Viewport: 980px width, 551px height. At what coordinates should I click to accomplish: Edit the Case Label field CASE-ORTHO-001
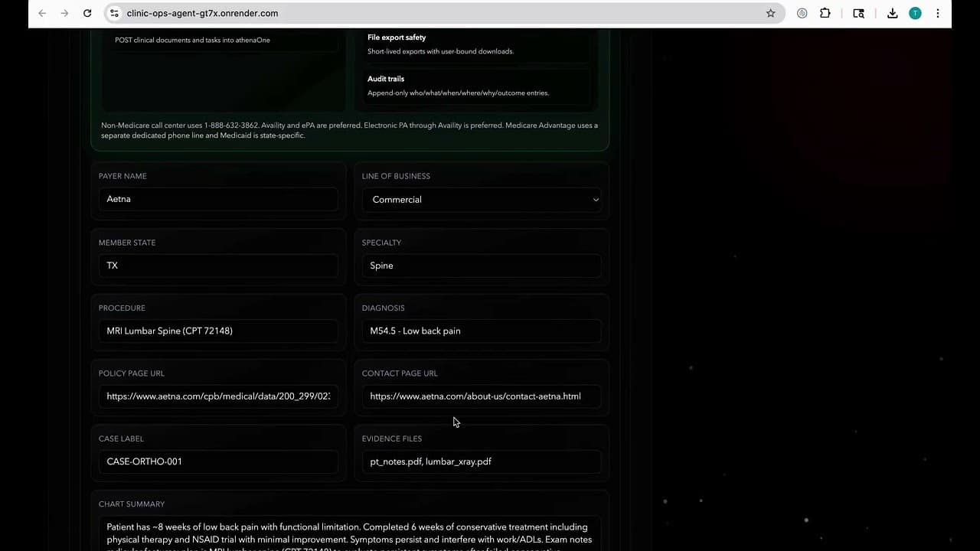point(218,461)
